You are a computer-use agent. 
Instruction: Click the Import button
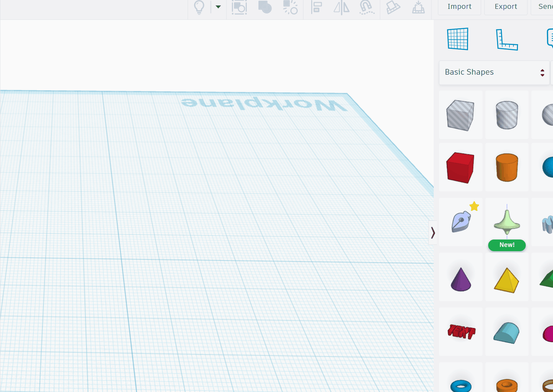(x=460, y=7)
